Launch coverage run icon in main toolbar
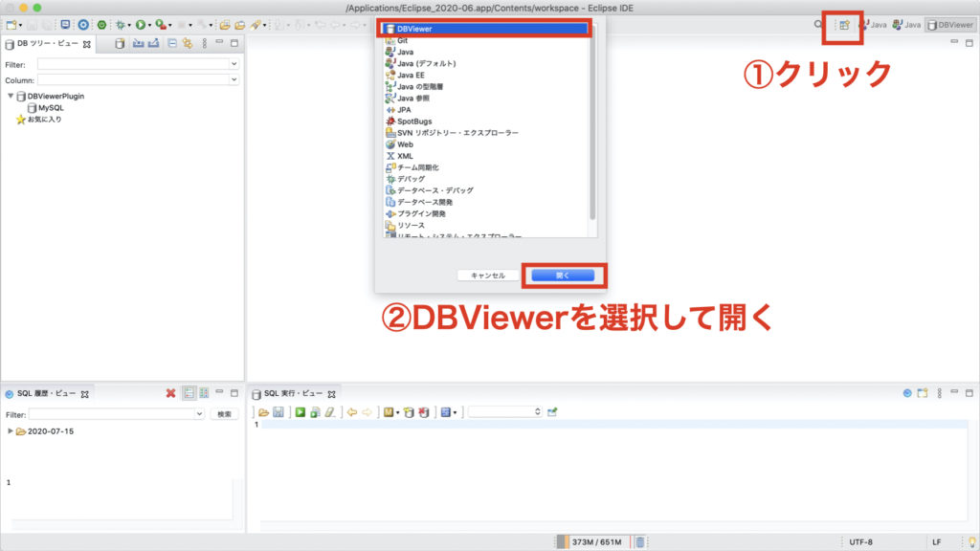 pyautogui.click(x=161, y=25)
